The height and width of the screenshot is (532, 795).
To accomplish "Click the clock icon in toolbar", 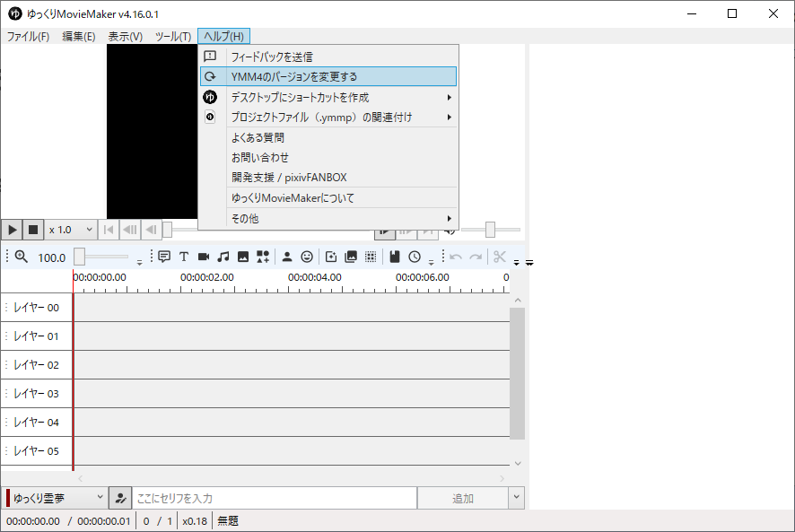I will point(415,257).
